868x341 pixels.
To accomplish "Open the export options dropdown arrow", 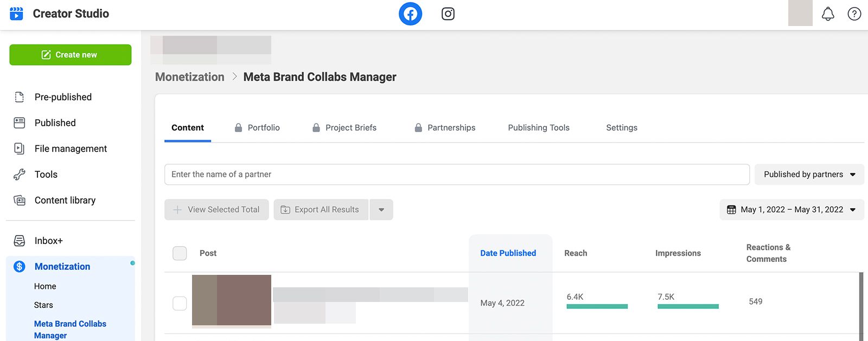I will coord(381,210).
